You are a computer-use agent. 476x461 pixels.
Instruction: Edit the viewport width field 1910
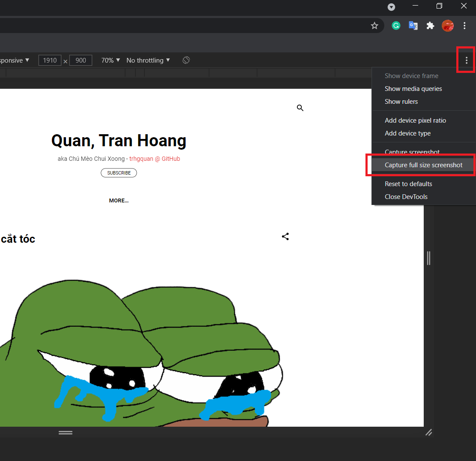pos(50,60)
